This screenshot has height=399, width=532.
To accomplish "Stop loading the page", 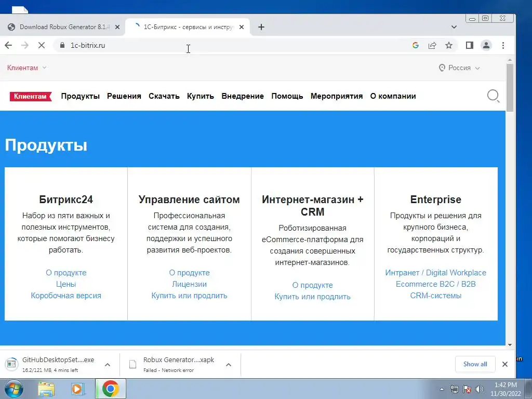I will (x=42, y=45).
